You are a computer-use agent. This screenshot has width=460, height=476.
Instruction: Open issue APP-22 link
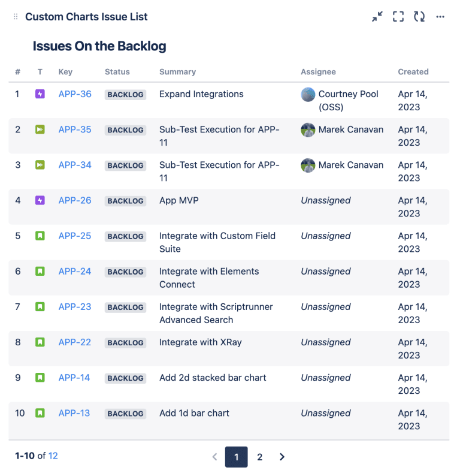click(x=75, y=342)
